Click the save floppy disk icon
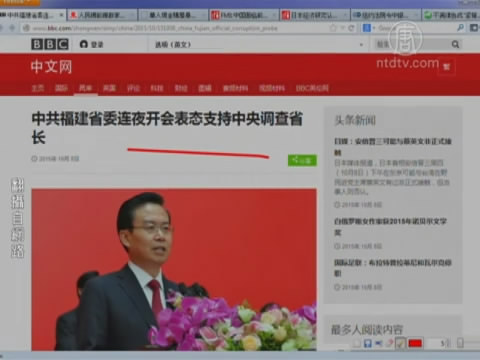 pos(368,343)
